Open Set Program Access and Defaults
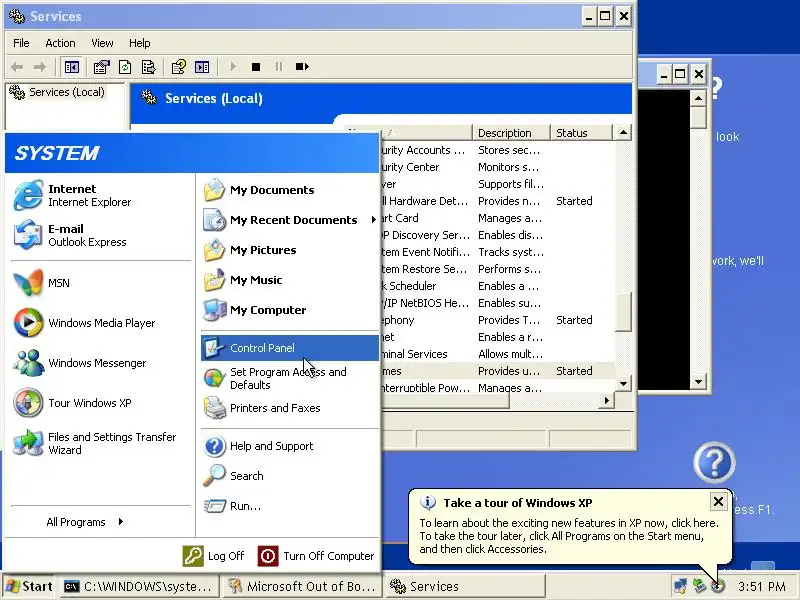800x600 pixels. (x=289, y=379)
